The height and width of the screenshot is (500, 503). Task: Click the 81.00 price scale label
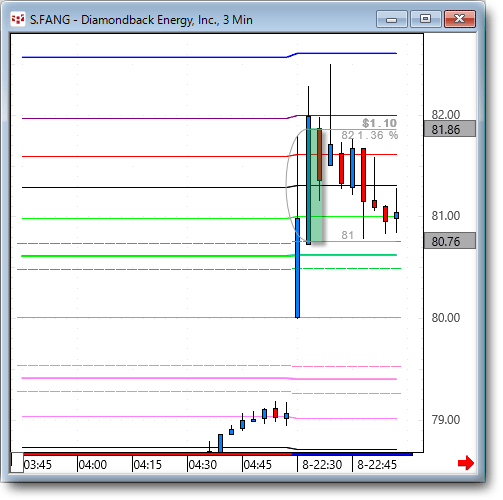click(x=446, y=216)
